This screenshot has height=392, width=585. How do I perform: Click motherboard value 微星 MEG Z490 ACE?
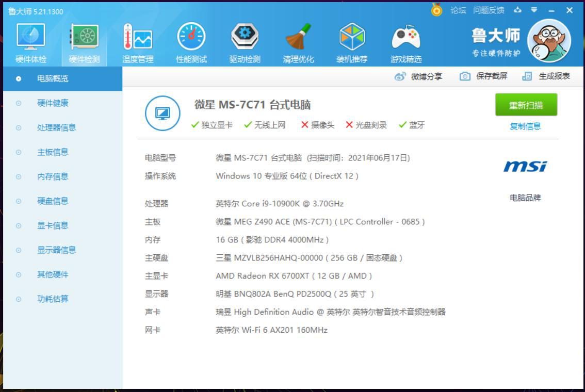point(320,222)
